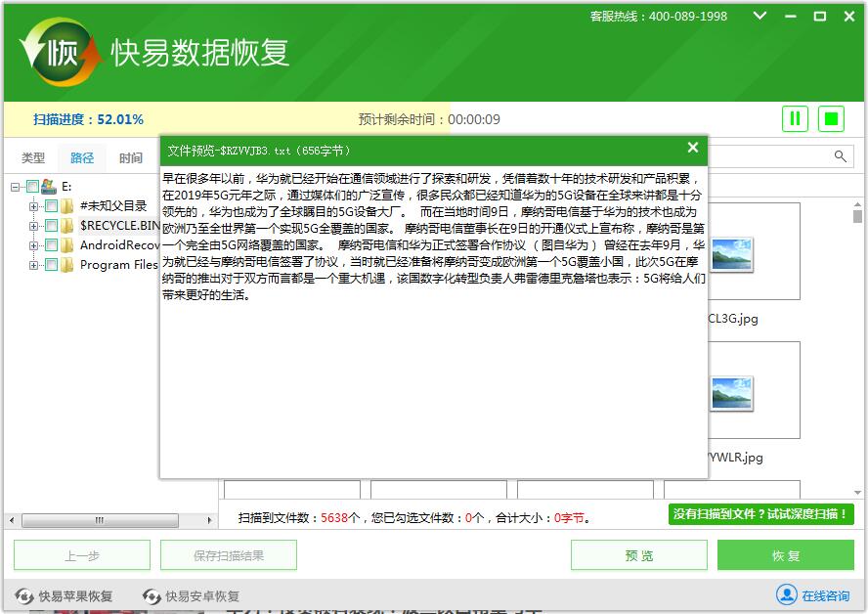Switch to the 类型 tab
Viewport: 868px width, 614px height.
click(x=32, y=156)
